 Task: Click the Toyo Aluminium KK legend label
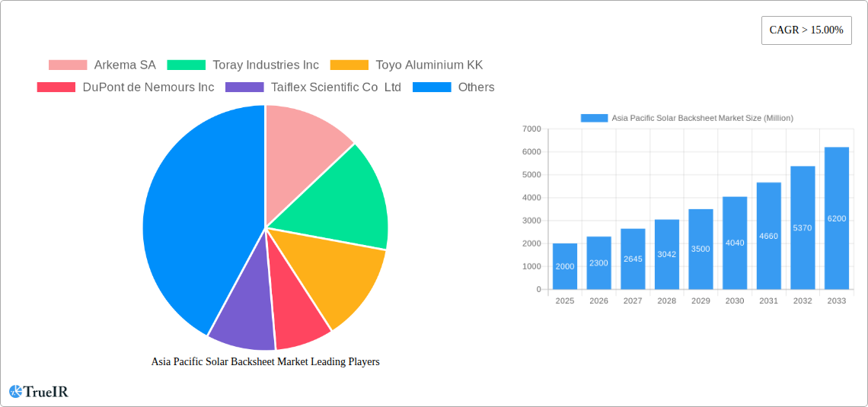pyautogui.click(x=429, y=65)
